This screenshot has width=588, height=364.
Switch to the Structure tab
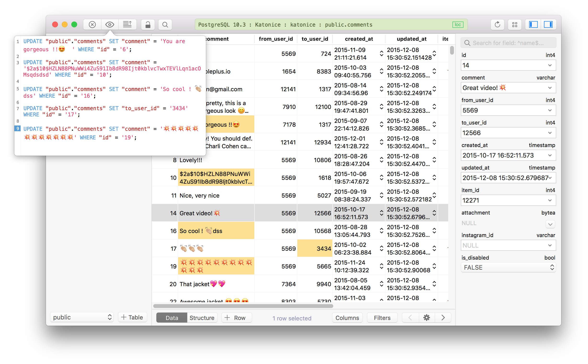coord(202,318)
